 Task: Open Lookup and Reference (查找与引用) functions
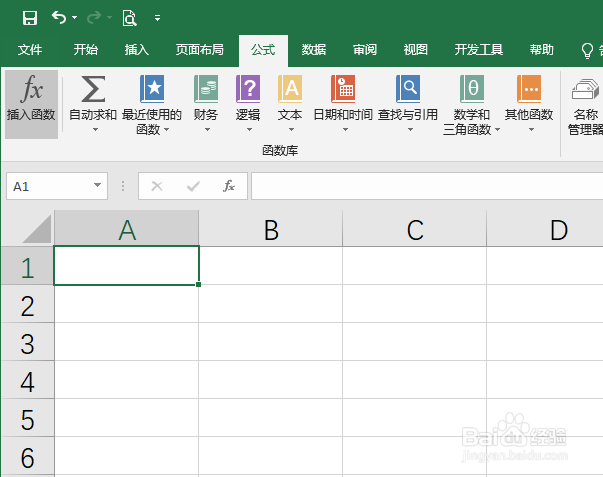pos(408,90)
